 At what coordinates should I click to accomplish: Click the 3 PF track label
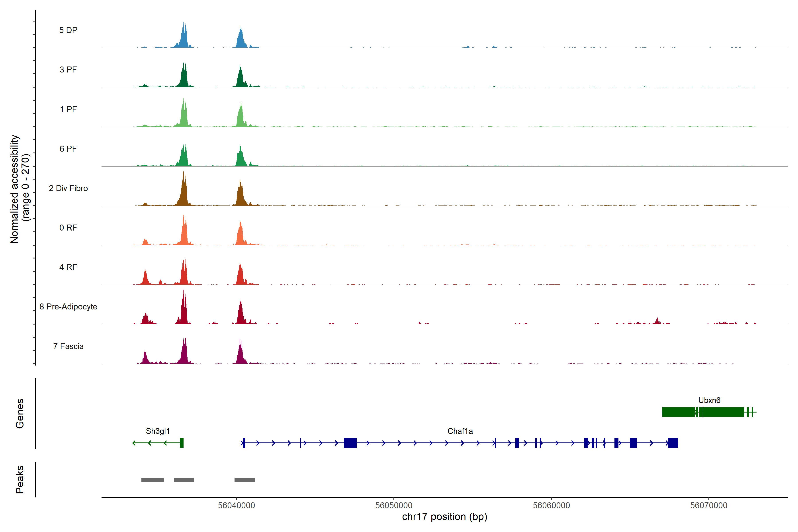68,70
